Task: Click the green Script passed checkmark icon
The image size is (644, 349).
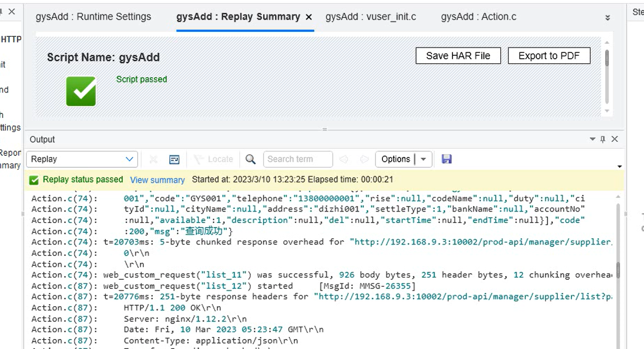Action: point(81,91)
